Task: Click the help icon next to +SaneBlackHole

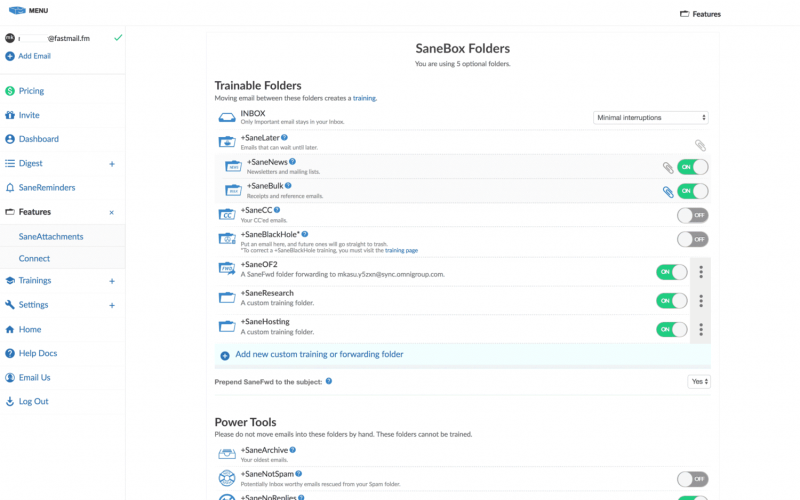Action: [x=305, y=234]
